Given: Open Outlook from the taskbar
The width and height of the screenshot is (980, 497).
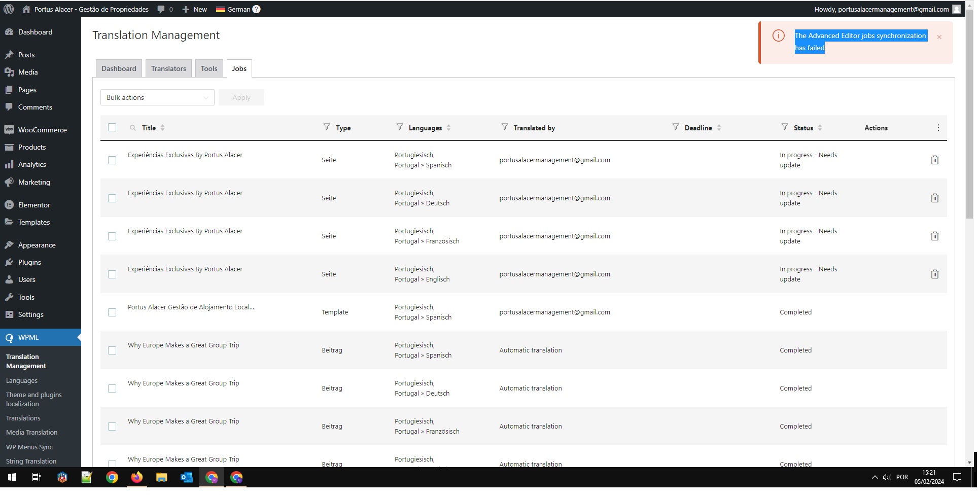Looking at the screenshot, I should click(187, 477).
